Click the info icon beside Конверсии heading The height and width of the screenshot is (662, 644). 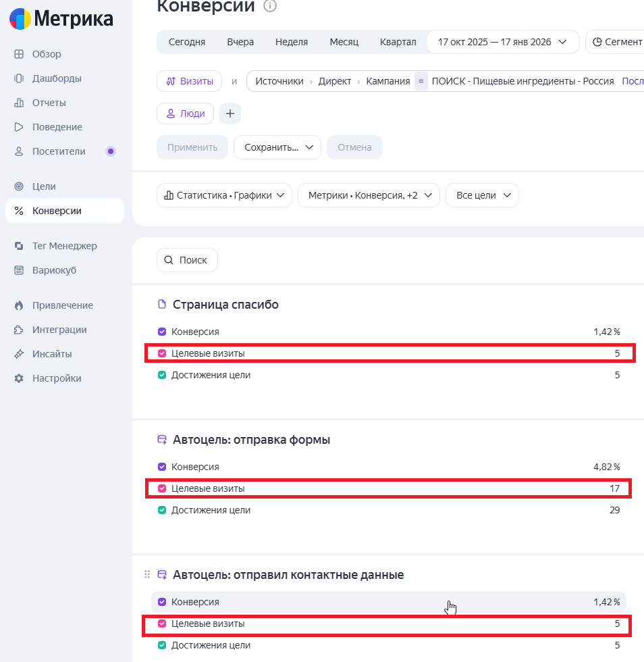pyautogui.click(x=269, y=6)
